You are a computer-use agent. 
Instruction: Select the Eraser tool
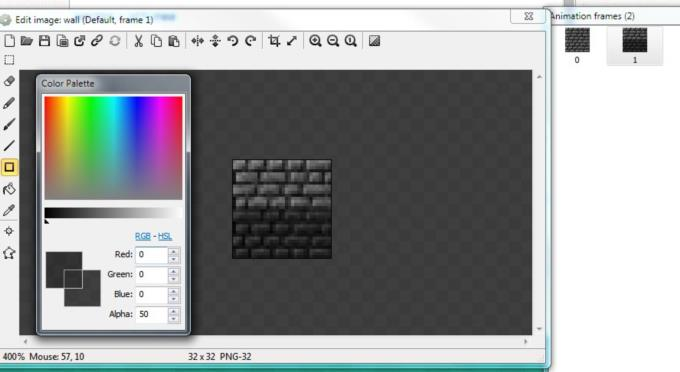[9, 81]
